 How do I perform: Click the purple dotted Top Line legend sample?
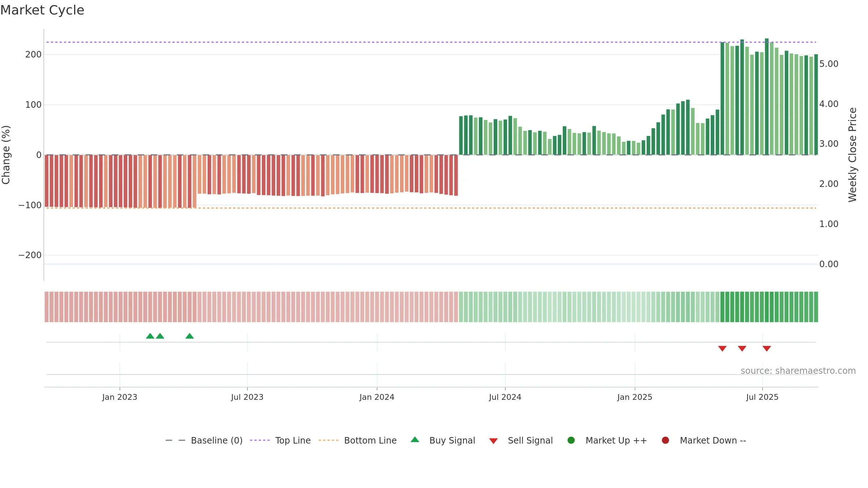pos(260,440)
